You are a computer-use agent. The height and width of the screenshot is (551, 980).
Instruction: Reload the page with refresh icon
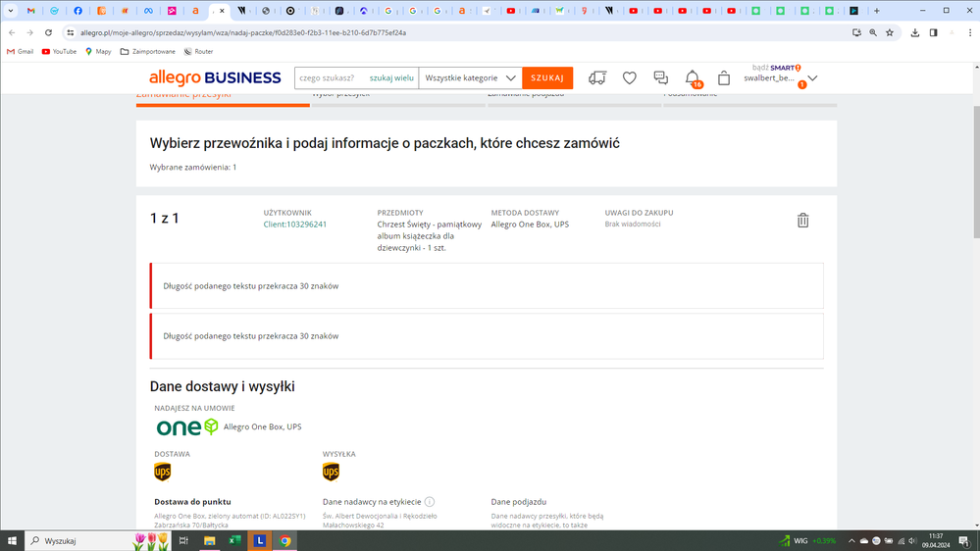click(x=48, y=32)
